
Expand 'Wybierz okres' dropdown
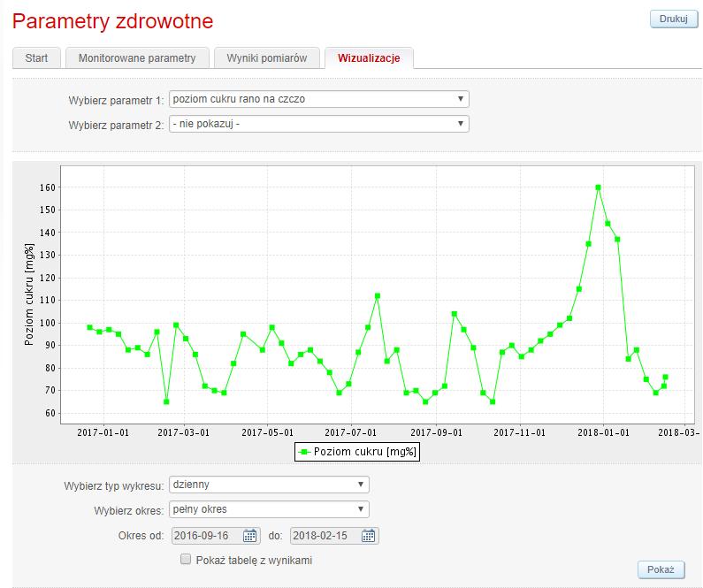(x=269, y=509)
